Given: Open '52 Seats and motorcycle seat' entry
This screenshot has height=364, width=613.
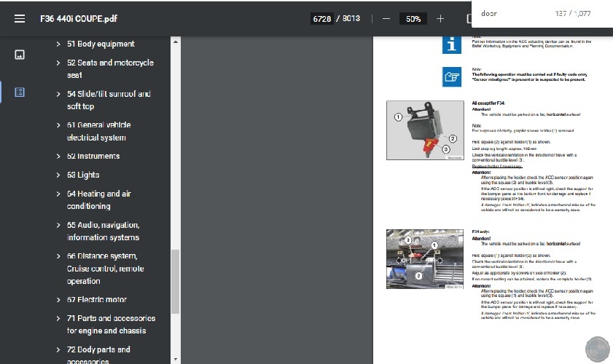Looking at the screenshot, I should (x=110, y=68).
